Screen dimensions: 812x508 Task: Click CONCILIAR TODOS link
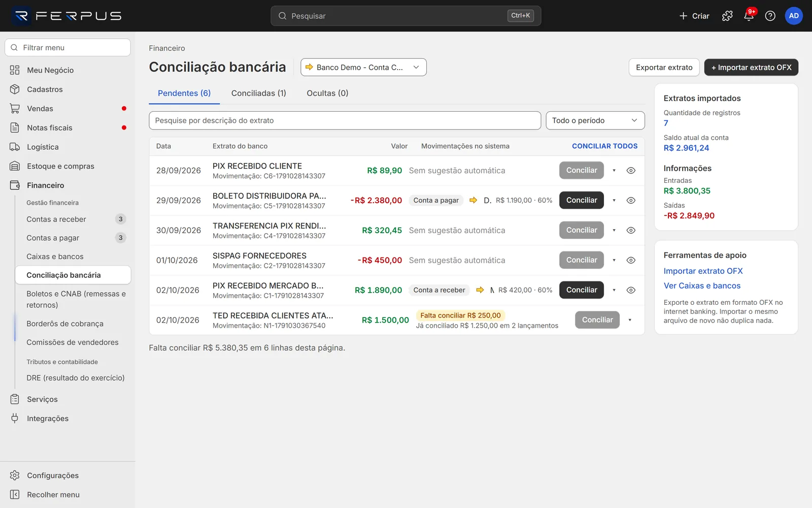604,146
